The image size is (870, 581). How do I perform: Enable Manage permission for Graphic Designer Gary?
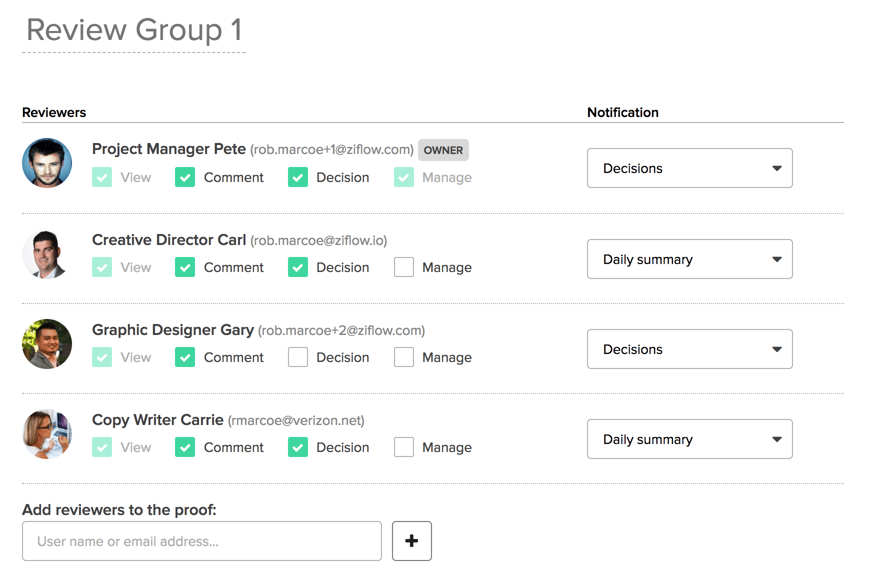pyautogui.click(x=403, y=356)
